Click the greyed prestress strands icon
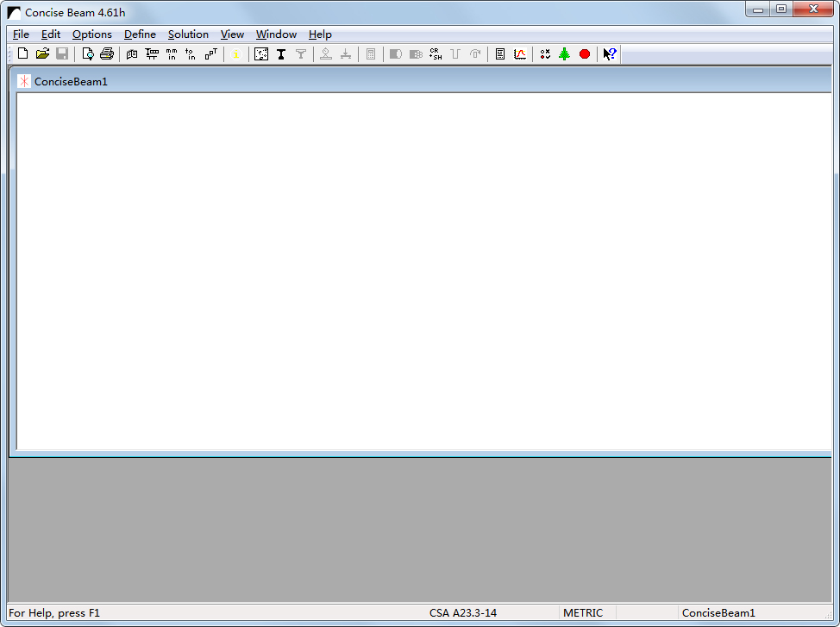 (x=416, y=53)
